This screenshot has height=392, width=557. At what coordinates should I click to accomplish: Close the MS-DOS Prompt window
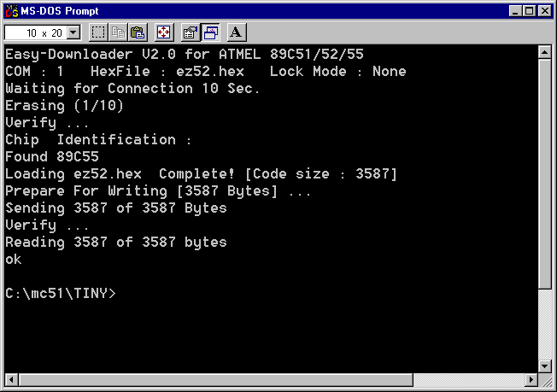(545, 11)
